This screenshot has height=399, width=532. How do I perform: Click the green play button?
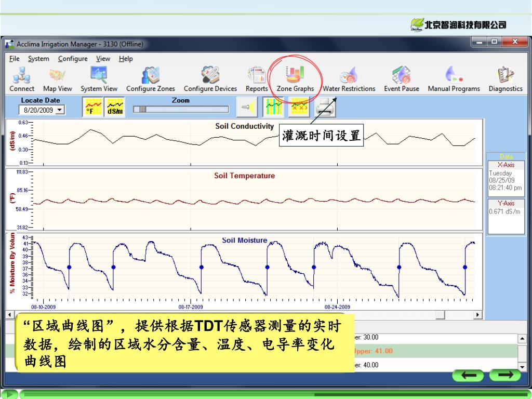tap(9, 394)
